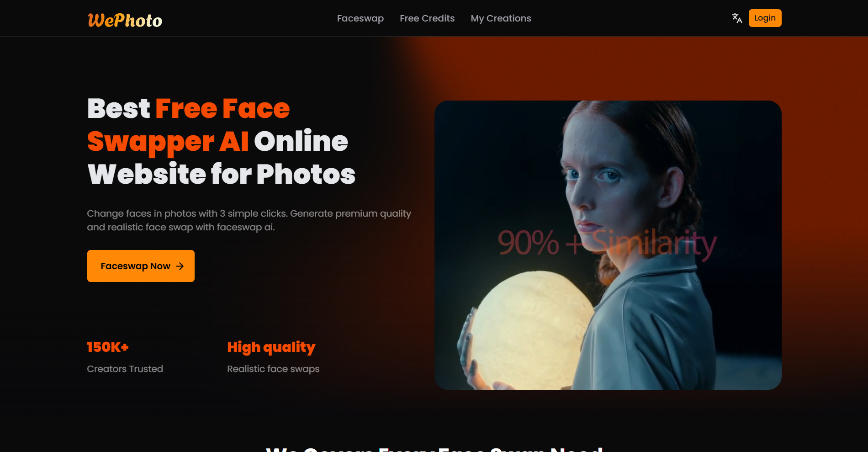Click the Realistic face swaps caption

click(x=273, y=369)
